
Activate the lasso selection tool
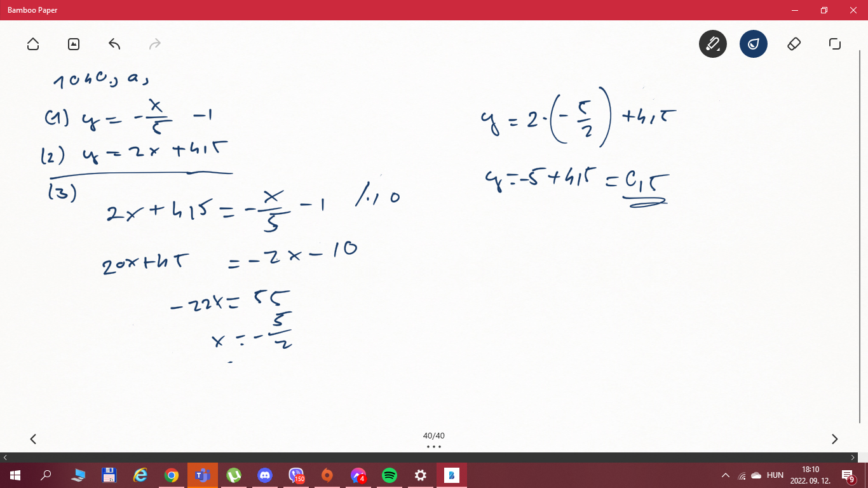[x=835, y=44]
